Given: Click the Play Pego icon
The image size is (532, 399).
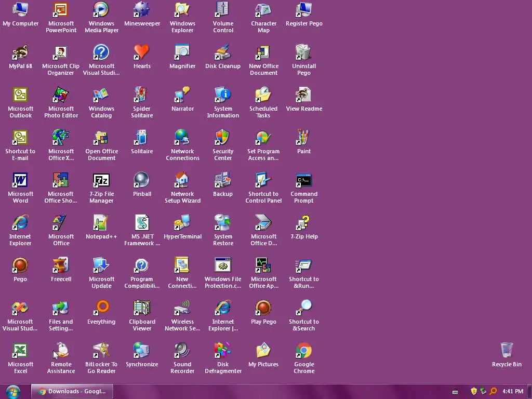Looking at the screenshot, I should [x=263, y=308].
